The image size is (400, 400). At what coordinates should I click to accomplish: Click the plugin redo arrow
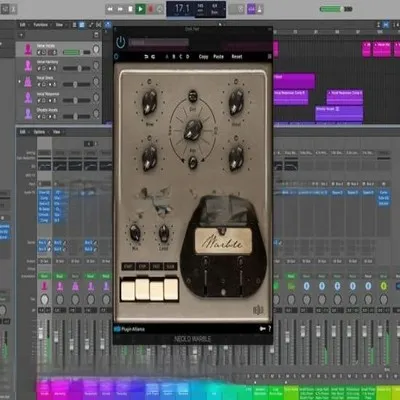(153, 57)
